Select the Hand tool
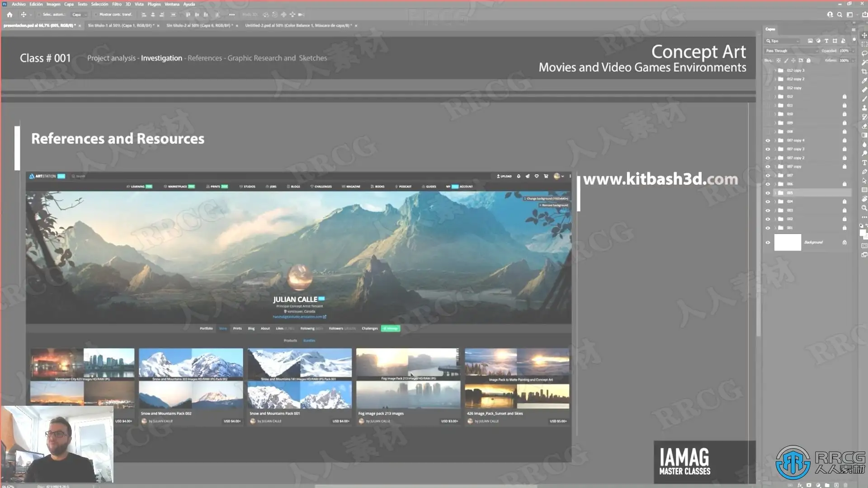This screenshot has height=488, width=868. pos(864,199)
